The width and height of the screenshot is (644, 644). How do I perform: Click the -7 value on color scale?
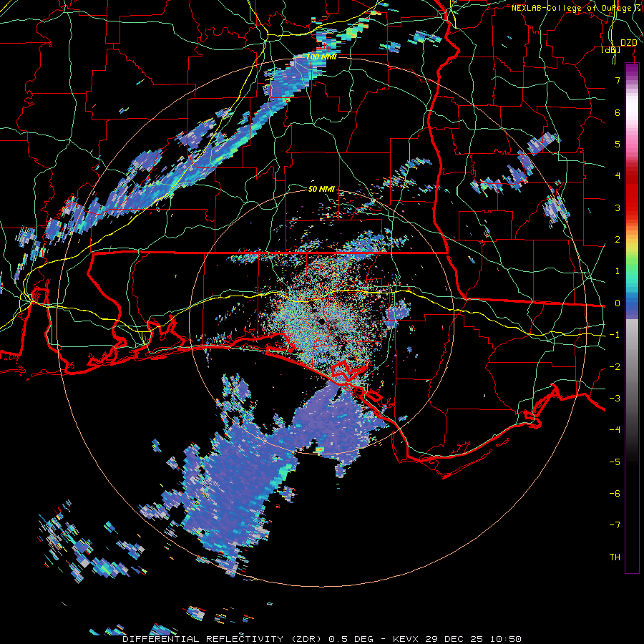[x=615, y=525]
